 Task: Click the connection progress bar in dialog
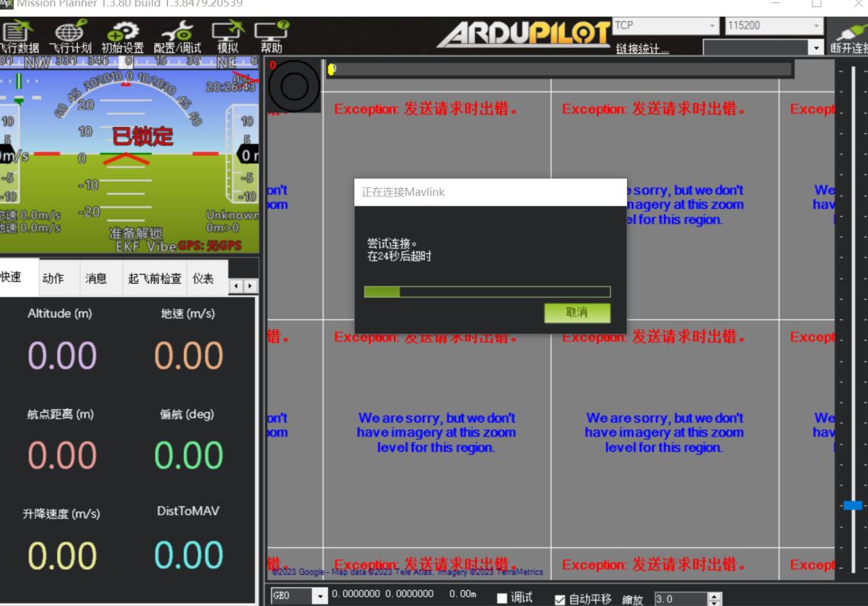(487, 292)
